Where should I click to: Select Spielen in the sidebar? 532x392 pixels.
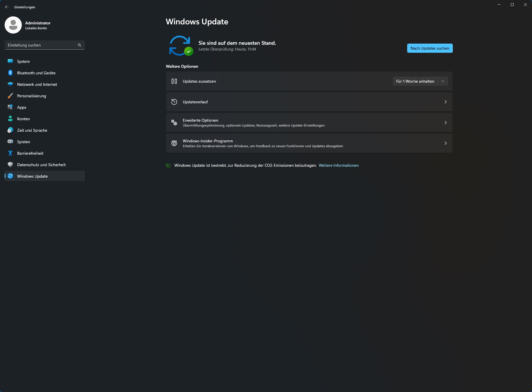(45, 142)
